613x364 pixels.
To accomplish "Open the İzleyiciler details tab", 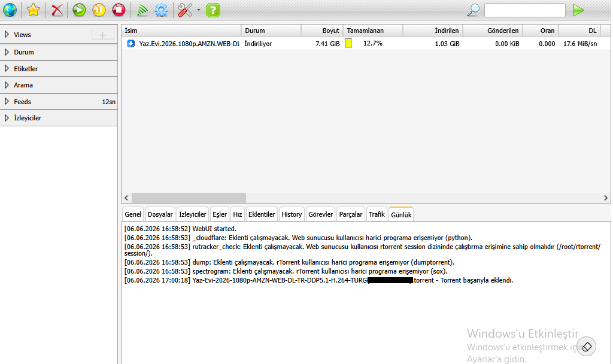I will pyautogui.click(x=192, y=214).
